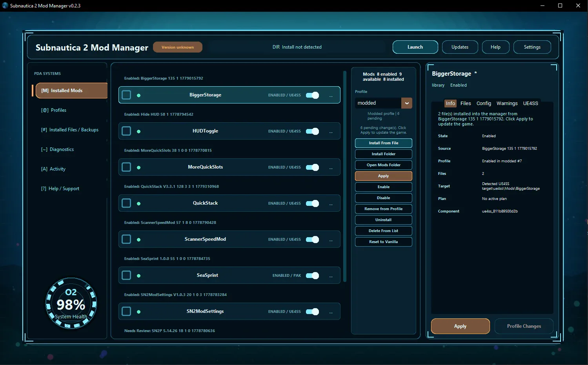Tick the ScannerSpeedMod selection checkbox
Screen dimensions: 588x365
126,239
